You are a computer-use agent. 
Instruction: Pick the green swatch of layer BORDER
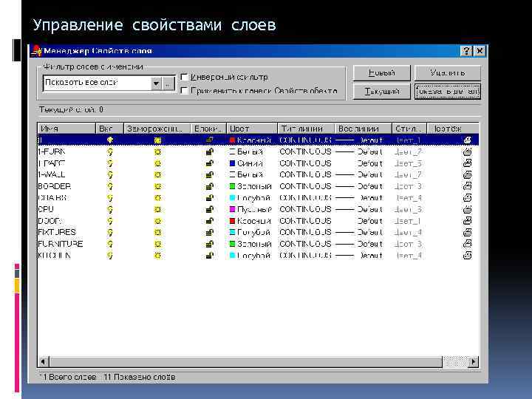click(x=233, y=186)
